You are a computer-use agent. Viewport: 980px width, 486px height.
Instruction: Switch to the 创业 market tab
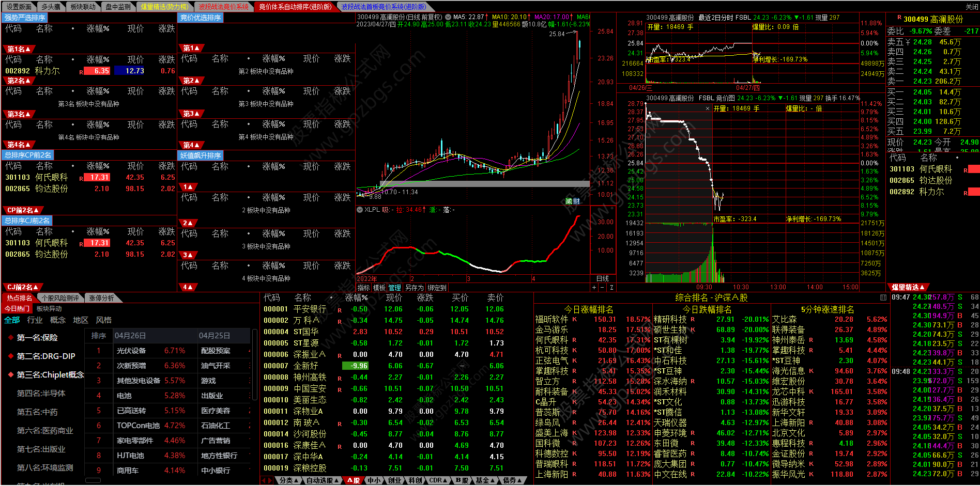click(394, 480)
